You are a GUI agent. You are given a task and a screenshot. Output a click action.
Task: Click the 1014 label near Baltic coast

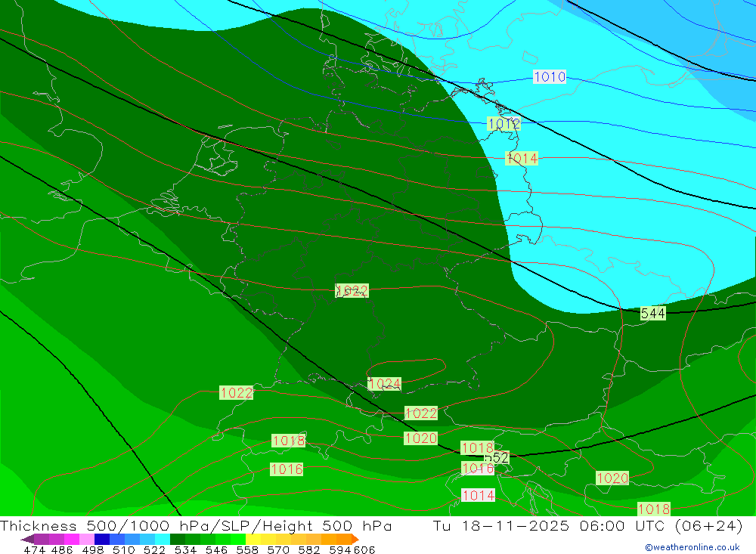click(522, 158)
